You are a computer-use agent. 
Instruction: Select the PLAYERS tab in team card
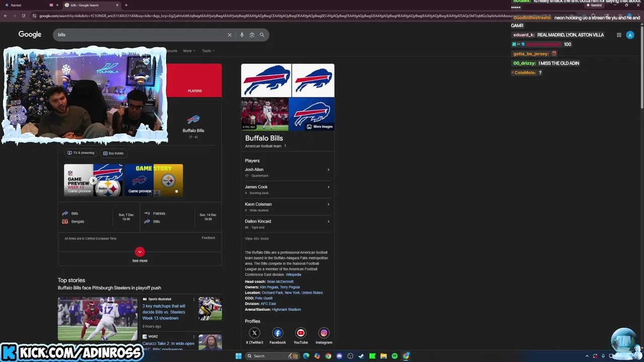pyautogui.click(x=195, y=91)
